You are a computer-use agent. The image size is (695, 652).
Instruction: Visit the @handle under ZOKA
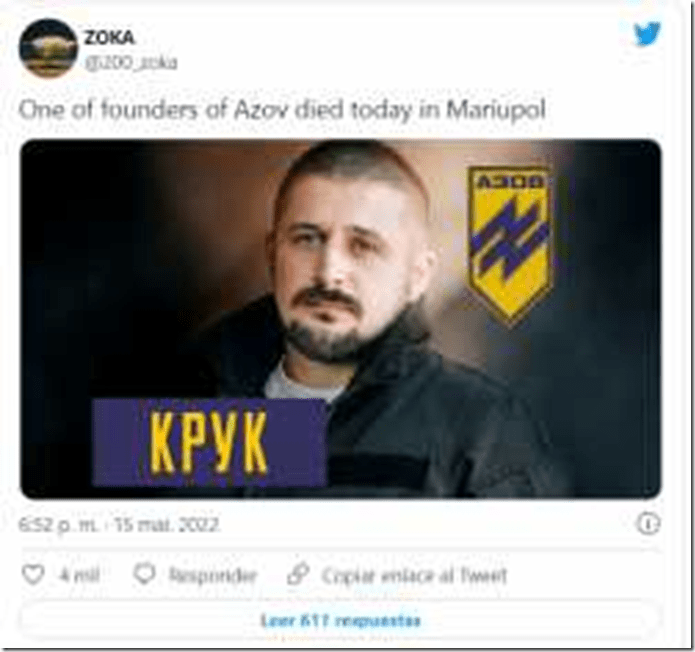click(x=131, y=62)
